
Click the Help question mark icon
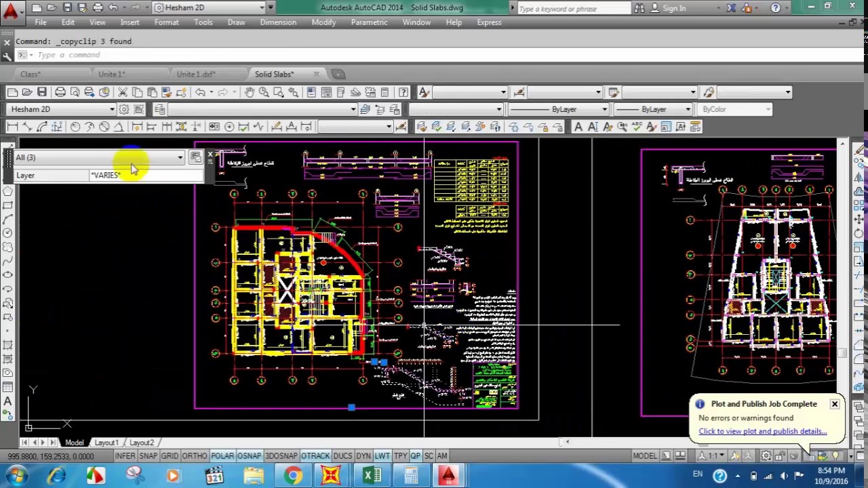point(403,92)
